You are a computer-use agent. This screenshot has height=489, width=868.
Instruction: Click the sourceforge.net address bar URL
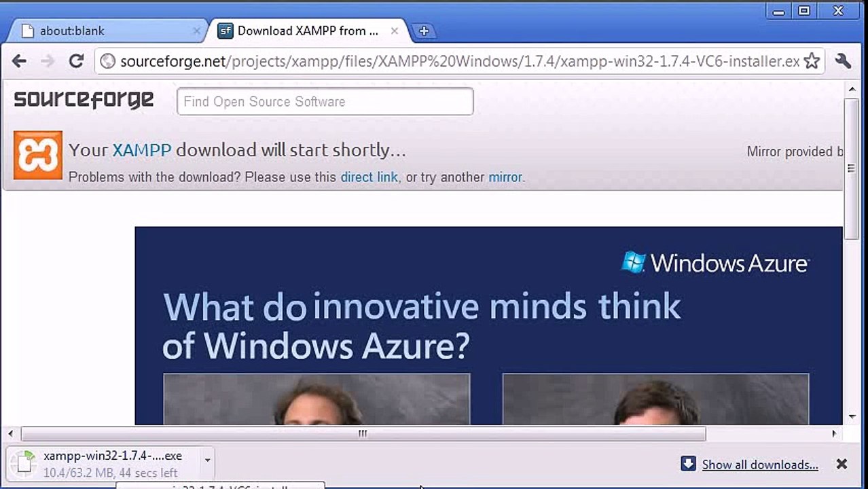pos(460,61)
